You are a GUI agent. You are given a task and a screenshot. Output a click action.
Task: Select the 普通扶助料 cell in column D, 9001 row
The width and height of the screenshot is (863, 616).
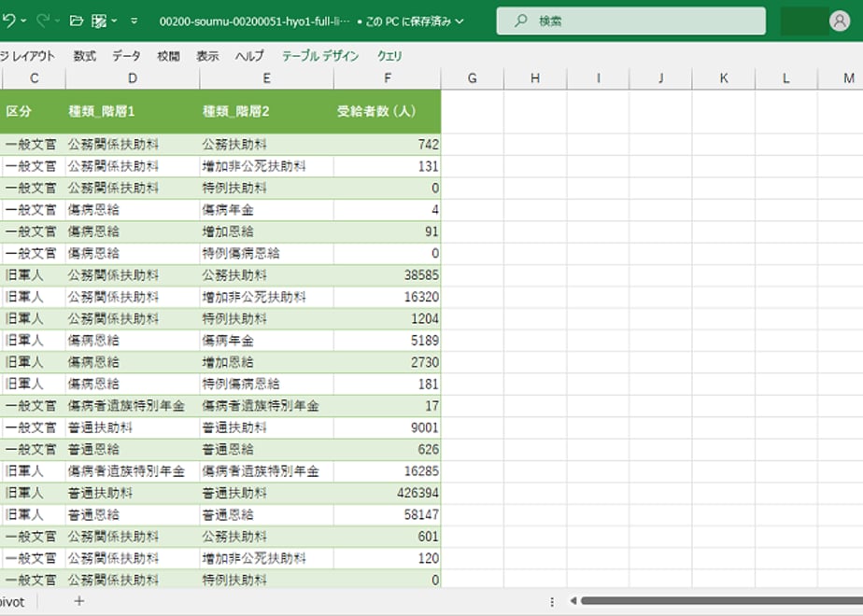click(x=133, y=427)
